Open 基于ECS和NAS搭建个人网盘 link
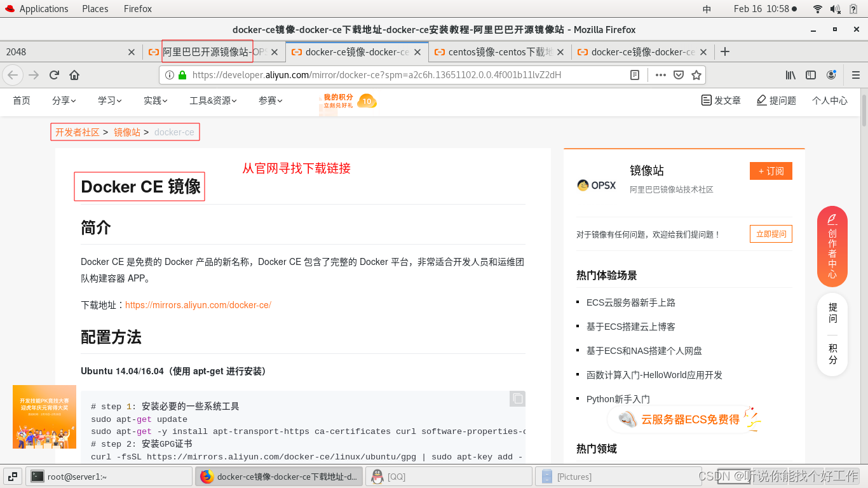This screenshot has height=488, width=868. point(644,351)
